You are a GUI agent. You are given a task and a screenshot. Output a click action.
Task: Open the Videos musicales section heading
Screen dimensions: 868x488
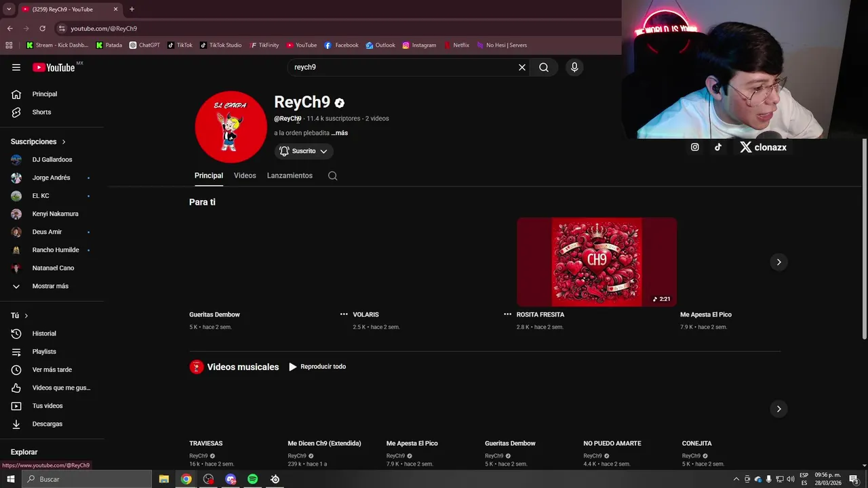(x=243, y=367)
